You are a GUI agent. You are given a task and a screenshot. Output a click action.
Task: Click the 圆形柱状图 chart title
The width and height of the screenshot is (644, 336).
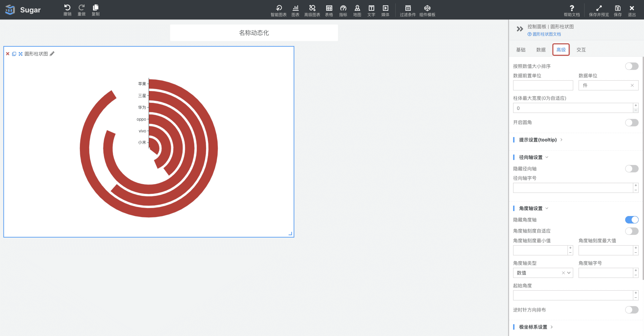tap(36, 54)
